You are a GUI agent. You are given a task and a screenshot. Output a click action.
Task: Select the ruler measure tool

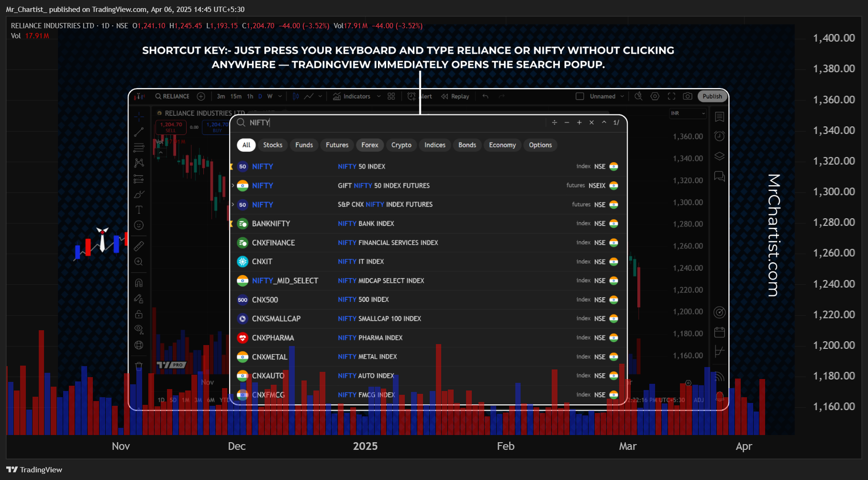(139, 246)
